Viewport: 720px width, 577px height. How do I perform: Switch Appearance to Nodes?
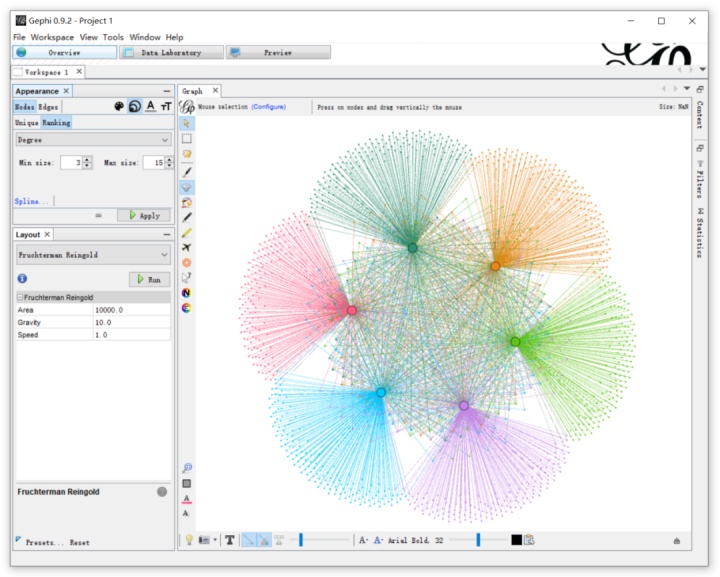tap(24, 106)
